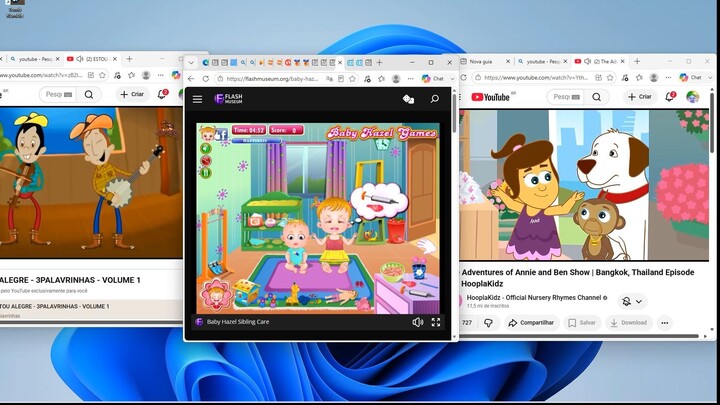This screenshot has height=405, width=720.
Task: Open Flash Museum site search magnifier
Action: click(434, 99)
